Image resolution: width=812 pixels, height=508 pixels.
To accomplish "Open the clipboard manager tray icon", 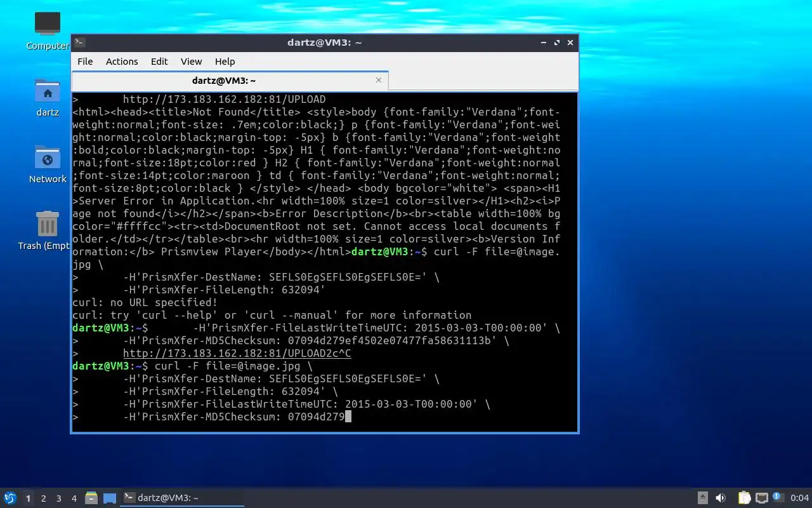I will coord(744,498).
